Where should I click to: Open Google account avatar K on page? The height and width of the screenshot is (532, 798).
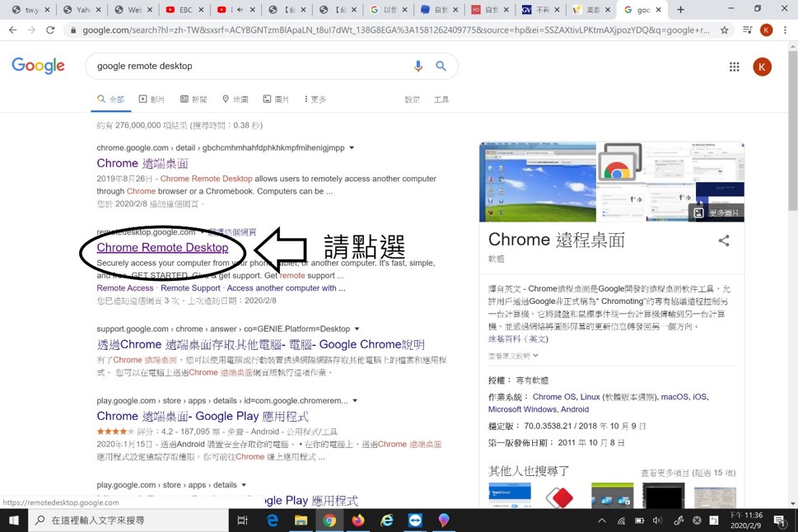click(762, 67)
